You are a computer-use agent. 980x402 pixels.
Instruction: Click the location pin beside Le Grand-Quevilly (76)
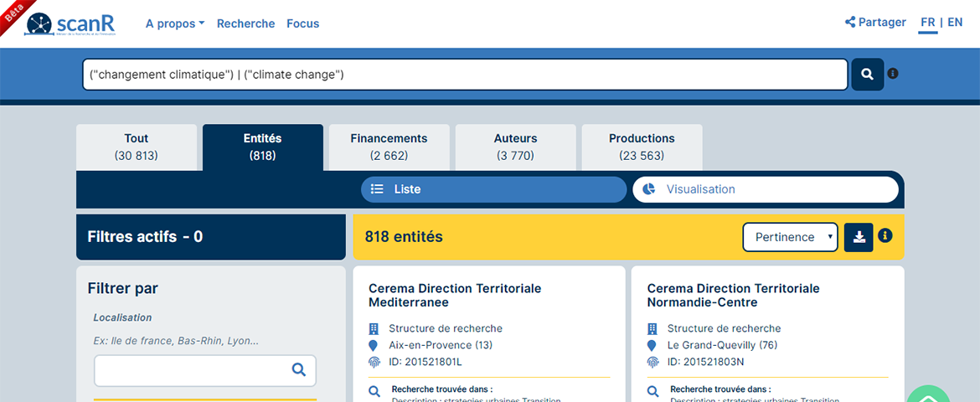pos(652,346)
